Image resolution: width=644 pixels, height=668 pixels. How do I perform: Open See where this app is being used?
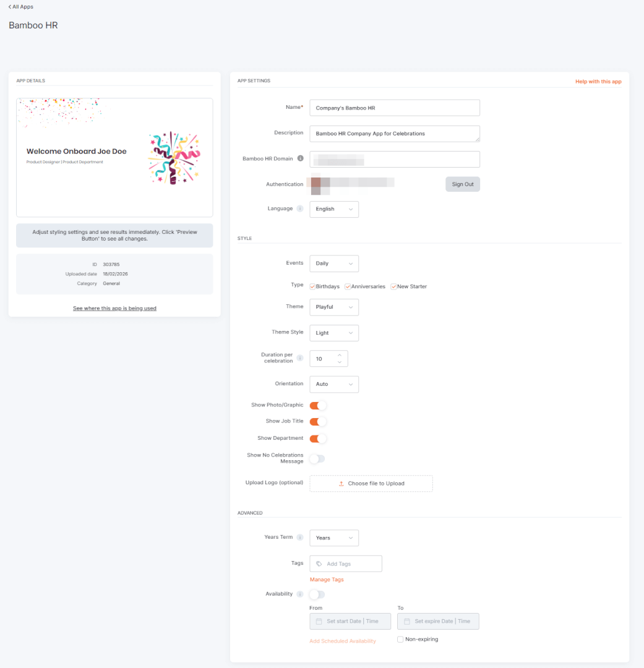point(114,307)
